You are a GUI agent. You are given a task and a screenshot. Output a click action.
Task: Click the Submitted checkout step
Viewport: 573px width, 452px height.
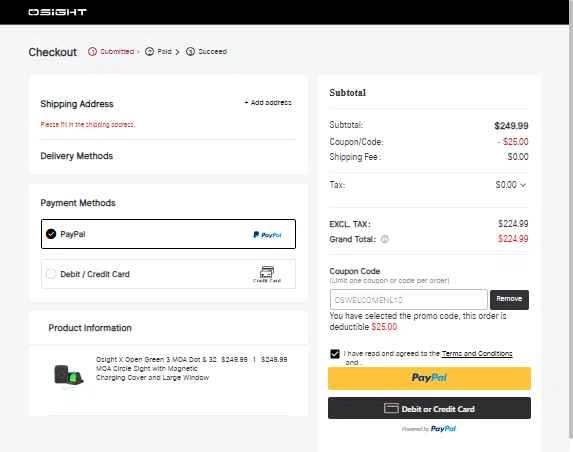[x=111, y=52]
